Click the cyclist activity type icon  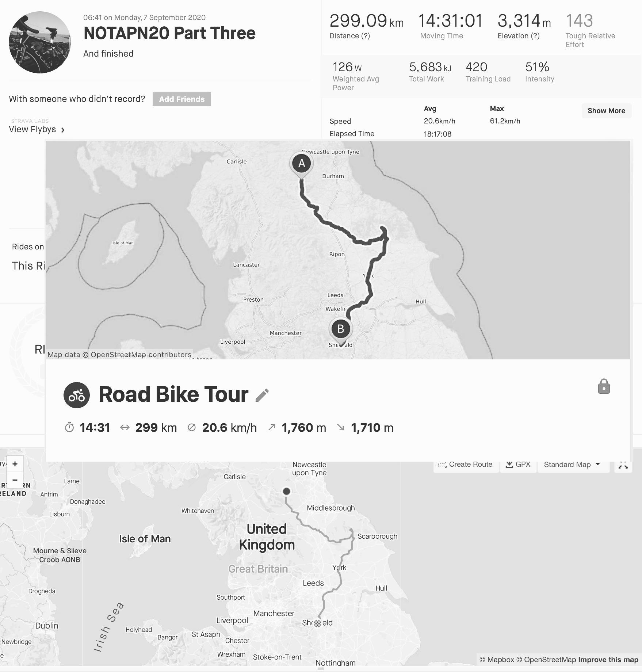click(77, 395)
